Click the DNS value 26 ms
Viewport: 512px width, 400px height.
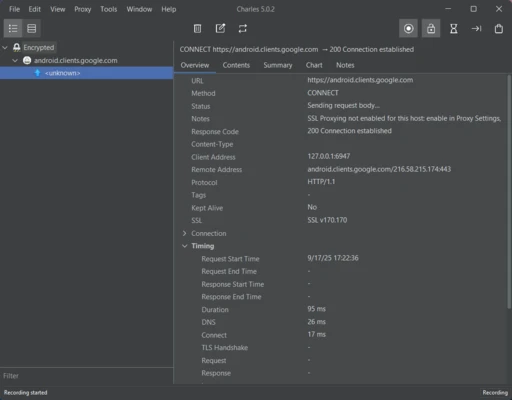pyautogui.click(x=316, y=322)
